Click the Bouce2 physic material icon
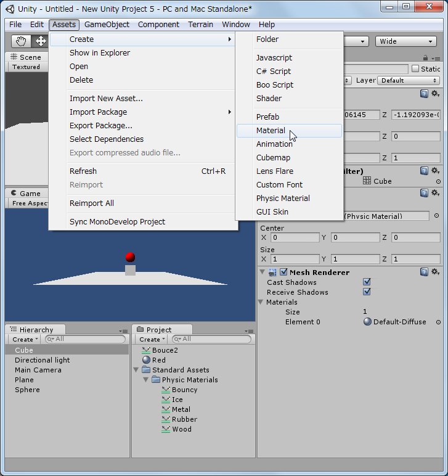 point(146,350)
